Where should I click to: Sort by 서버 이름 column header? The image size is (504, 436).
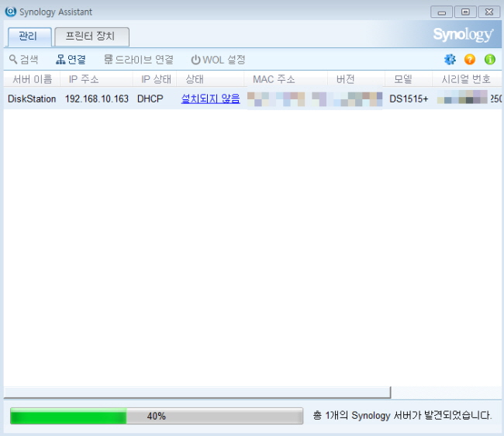tap(32, 79)
